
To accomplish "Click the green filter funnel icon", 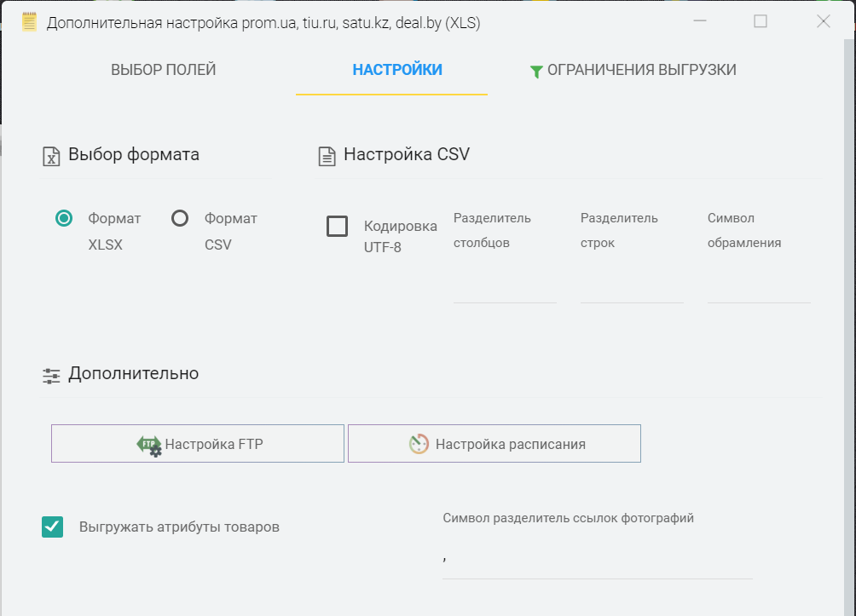I will point(536,72).
